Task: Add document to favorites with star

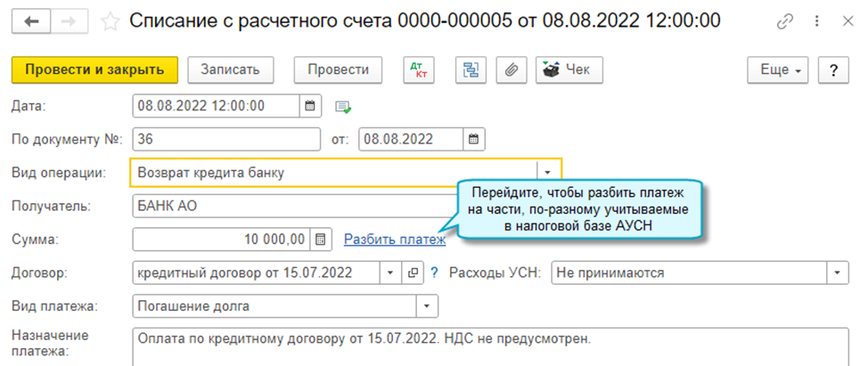Action: coord(111,21)
